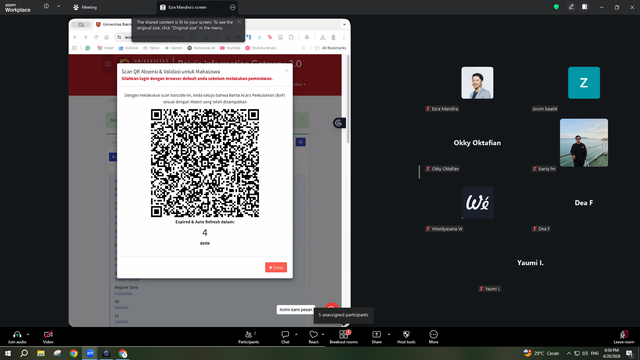The image size is (640, 360).
Task: Close the Scan QR Absensi dialog
Action: pyautogui.click(x=287, y=71)
